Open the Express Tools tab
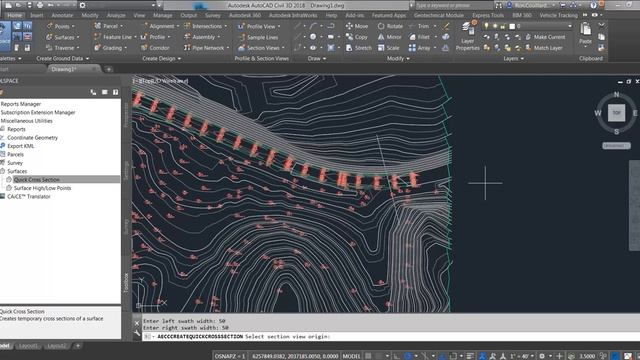This screenshot has width=640, height=360. [x=488, y=15]
